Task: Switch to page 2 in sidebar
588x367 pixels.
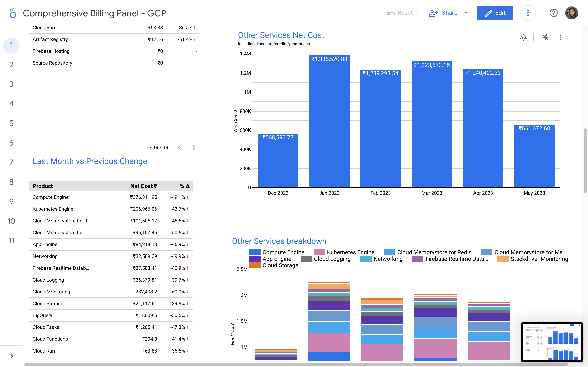Action: click(x=11, y=65)
